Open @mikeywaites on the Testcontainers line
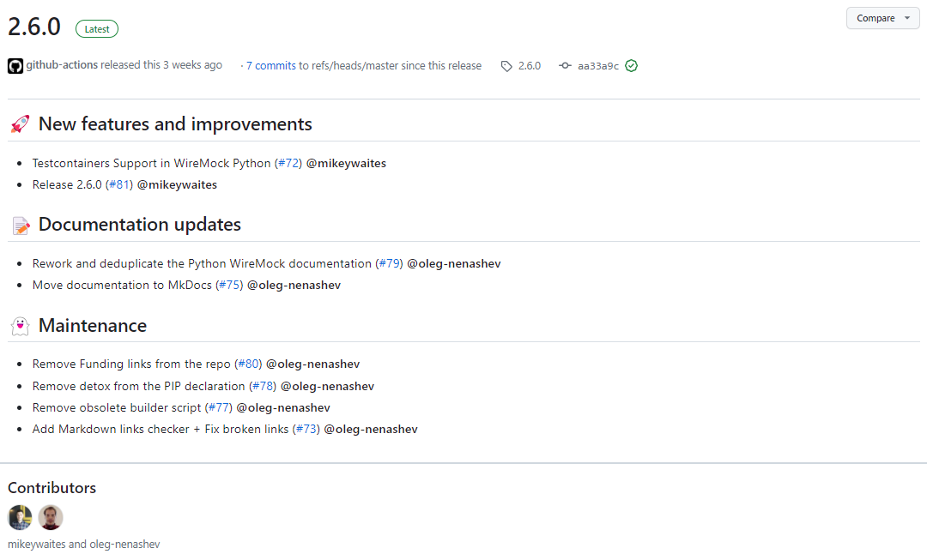 (346, 163)
